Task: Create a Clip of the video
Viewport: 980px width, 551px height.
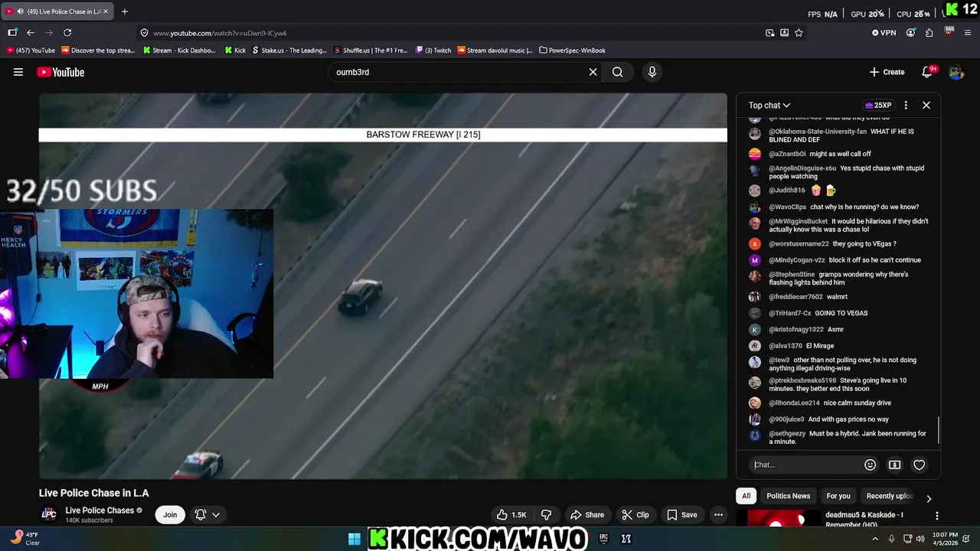Action: 635,515
